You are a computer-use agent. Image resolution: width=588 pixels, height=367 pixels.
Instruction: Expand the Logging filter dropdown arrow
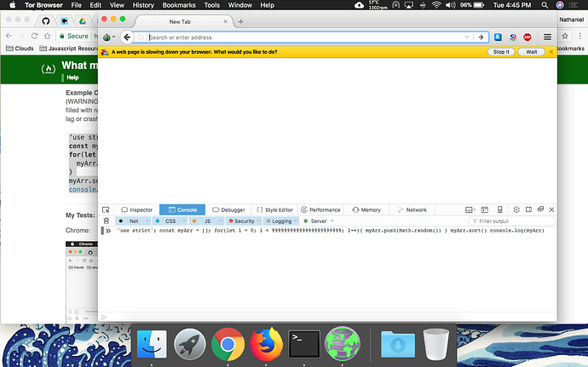[296, 221]
